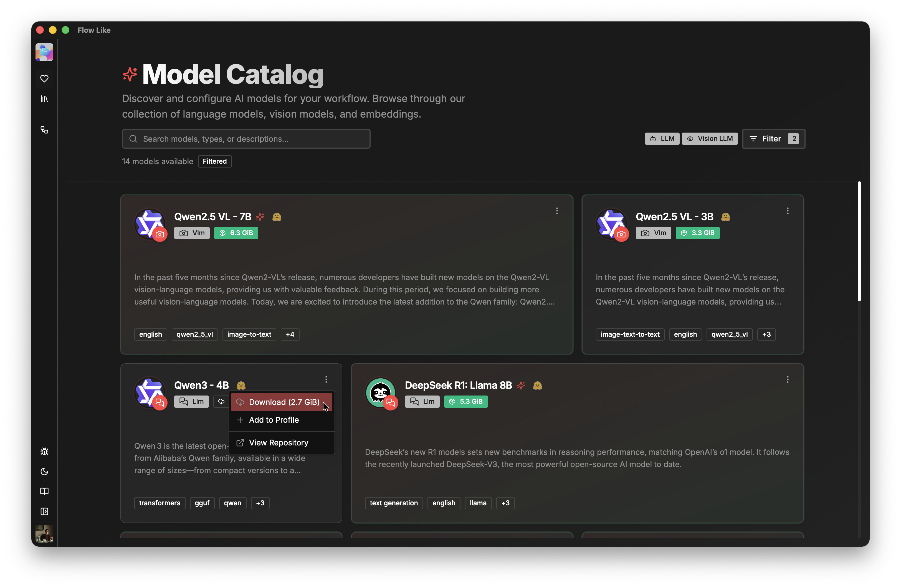The height and width of the screenshot is (588, 901).
Task: Click the search models input field
Action: point(246,139)
